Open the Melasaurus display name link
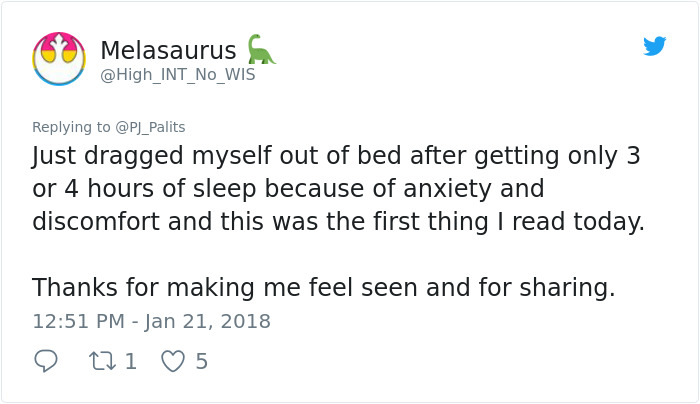This screenshot has width=700, height=404. click(x=168, y=49)
